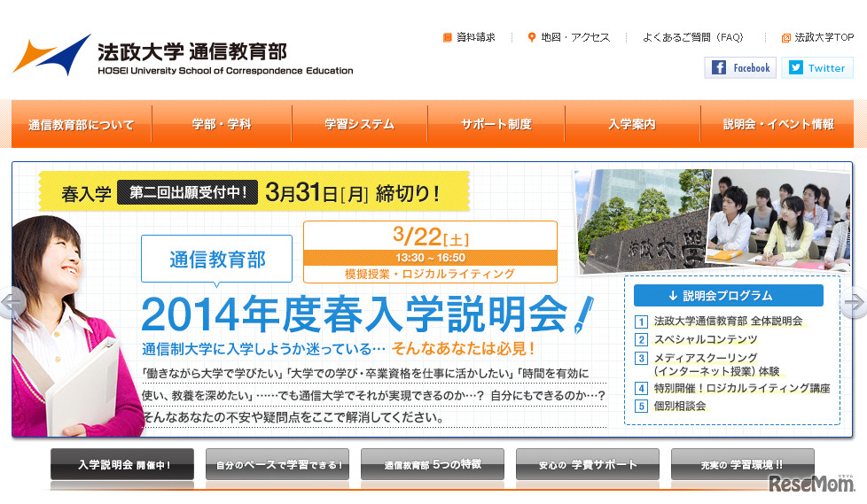Select 通信教育部 5つの特徴 tab
Screen dimensions: 867x504
coord(433,464)
